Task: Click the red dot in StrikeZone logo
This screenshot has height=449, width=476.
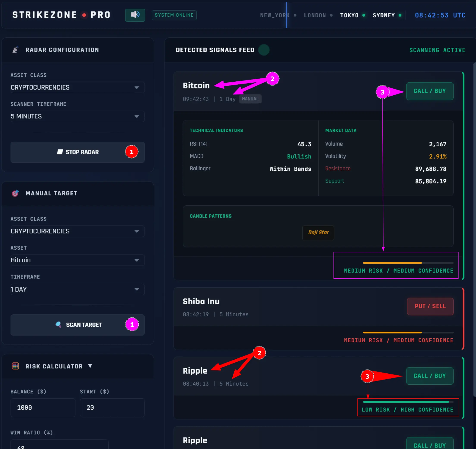Action: pos(84,15)
